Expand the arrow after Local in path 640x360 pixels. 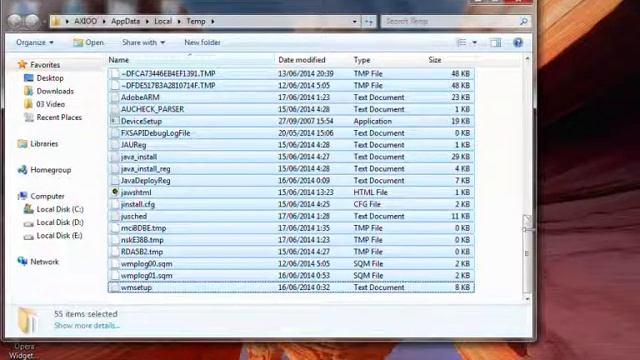coord(179,21)
